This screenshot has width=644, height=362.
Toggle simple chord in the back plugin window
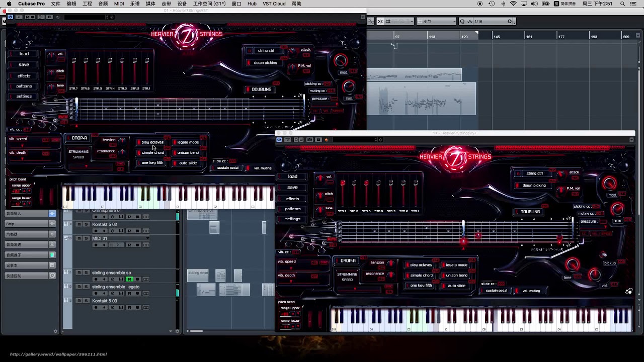click(152, 153)
